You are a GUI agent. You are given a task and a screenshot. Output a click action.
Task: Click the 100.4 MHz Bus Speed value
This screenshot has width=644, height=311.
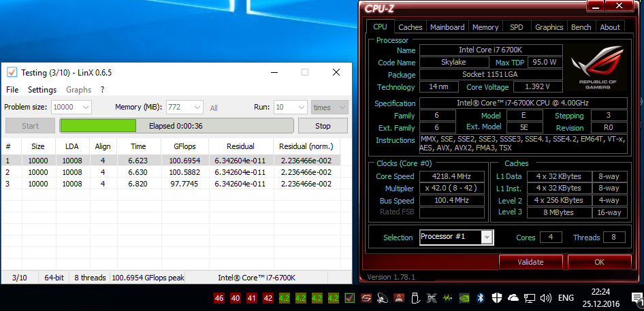pos(452,201)
